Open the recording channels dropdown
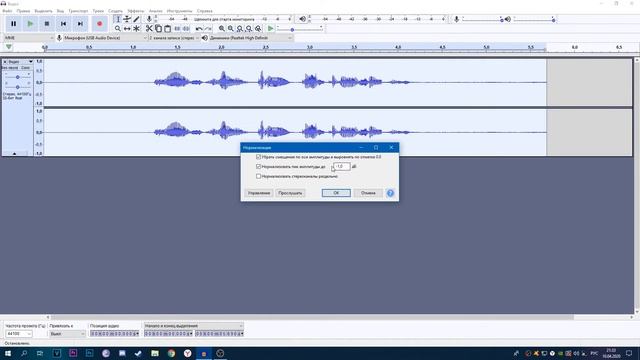640x360 pixels. 174,38
